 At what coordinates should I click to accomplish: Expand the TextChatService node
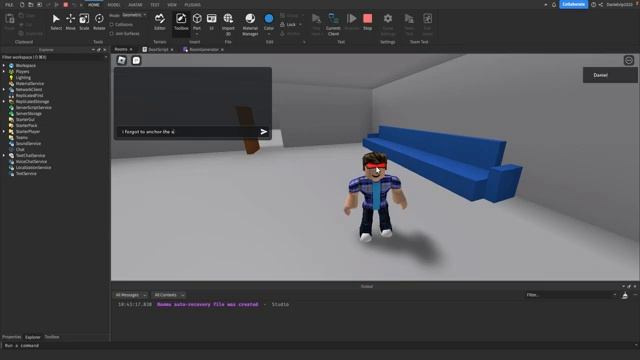tap(4, 156)
